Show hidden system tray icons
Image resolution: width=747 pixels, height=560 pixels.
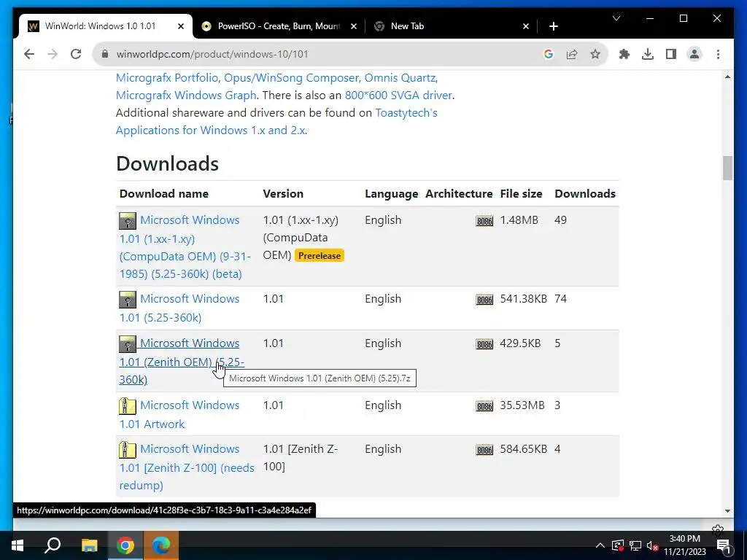click(600, 545)
